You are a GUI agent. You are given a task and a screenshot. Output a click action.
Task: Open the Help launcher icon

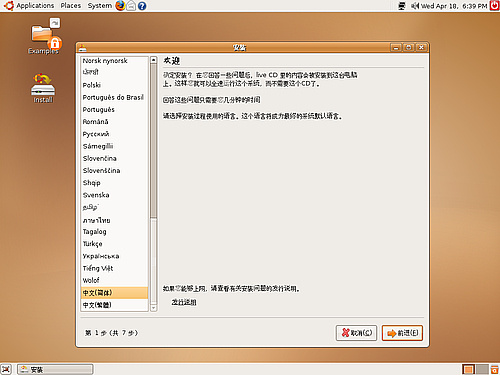click(x=142, y=6)
